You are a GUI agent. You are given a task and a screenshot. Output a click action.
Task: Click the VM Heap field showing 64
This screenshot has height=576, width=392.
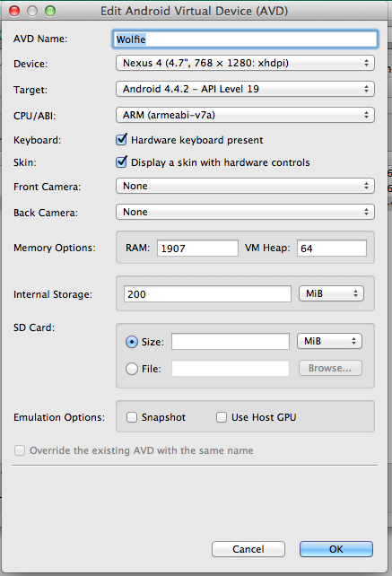(332, 249)
